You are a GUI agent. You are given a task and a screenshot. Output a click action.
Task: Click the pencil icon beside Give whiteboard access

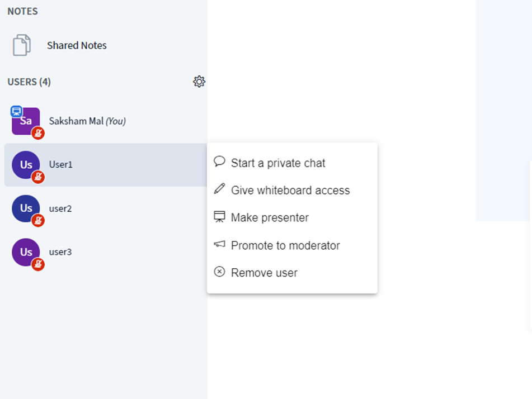coord(219,189)
